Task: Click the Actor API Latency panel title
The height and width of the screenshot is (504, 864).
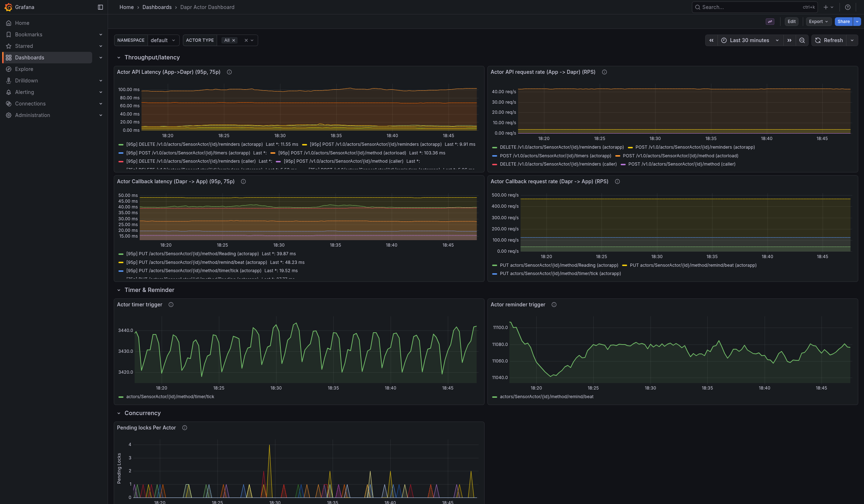Action: coord(168,72)
